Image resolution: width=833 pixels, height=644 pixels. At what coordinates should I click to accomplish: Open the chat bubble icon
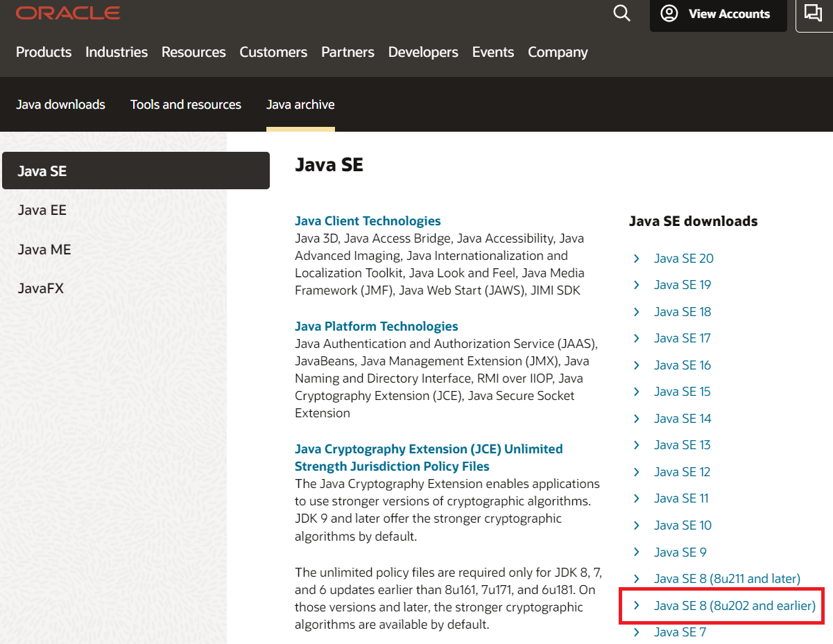tap(812, 12)
